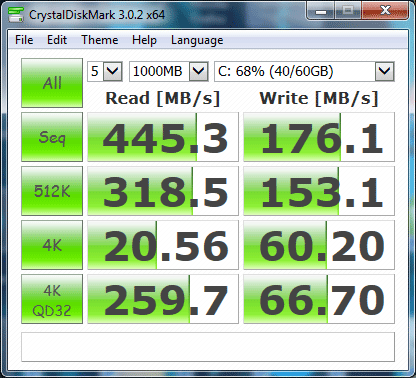Viewport: 416px width, 378px height.
Task: Expand the test count dropdown showing 5
Action: tap(105, 71)
